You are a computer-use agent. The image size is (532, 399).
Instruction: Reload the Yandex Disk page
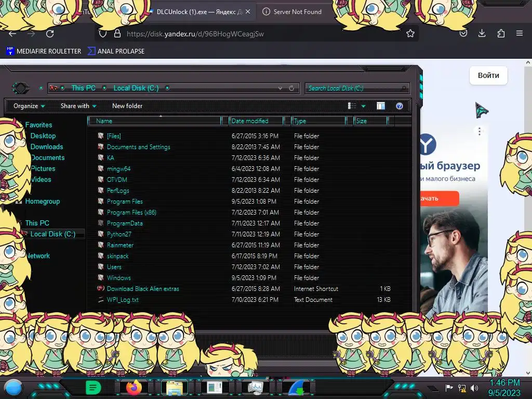50,34
